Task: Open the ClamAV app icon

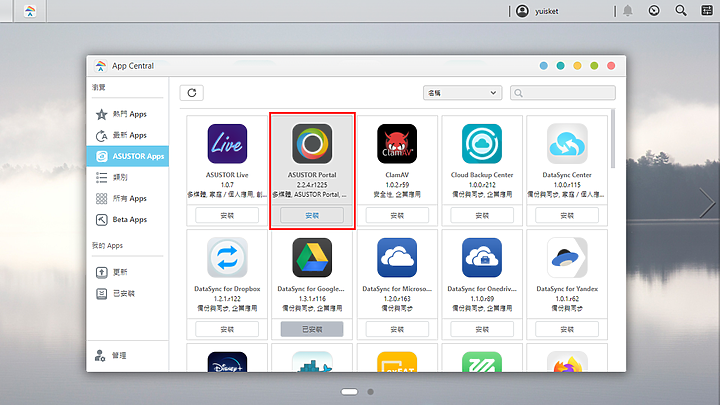Action: [397, 144]
